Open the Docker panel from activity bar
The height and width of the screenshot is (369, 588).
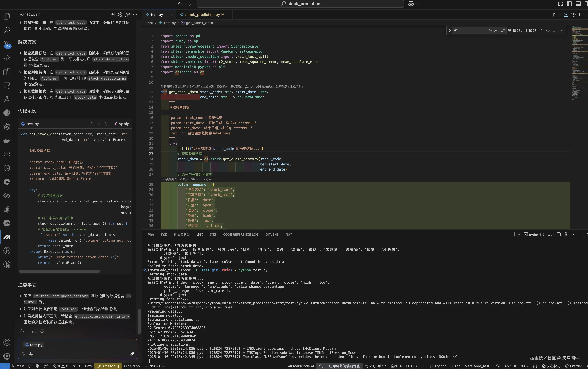[7, 141]
